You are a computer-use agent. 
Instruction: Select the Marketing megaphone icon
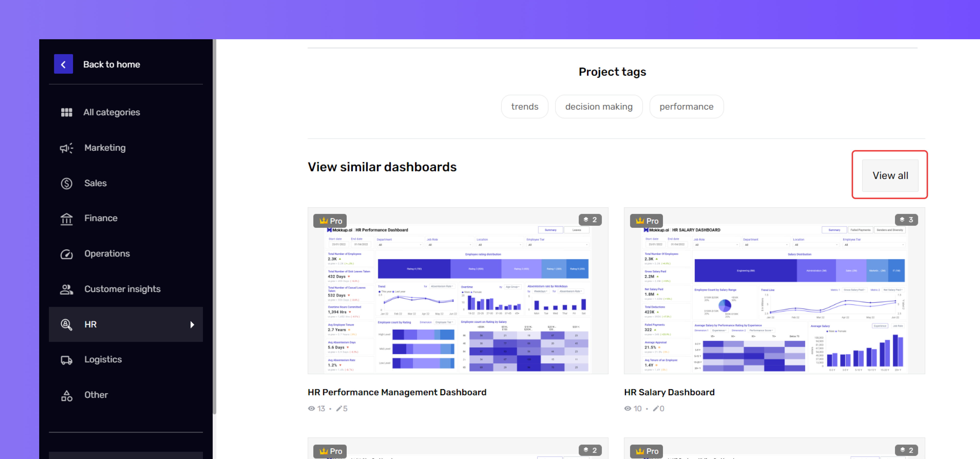(x=67, y=148)
